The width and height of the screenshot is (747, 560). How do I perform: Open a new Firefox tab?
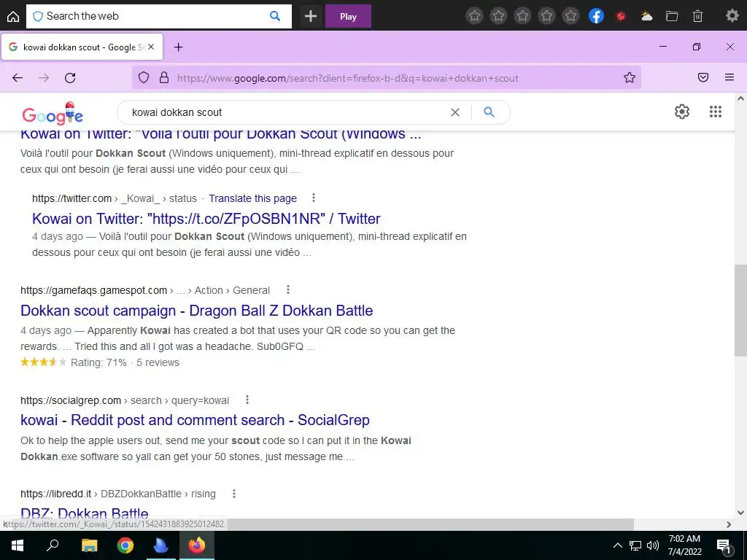pos(178,47)
